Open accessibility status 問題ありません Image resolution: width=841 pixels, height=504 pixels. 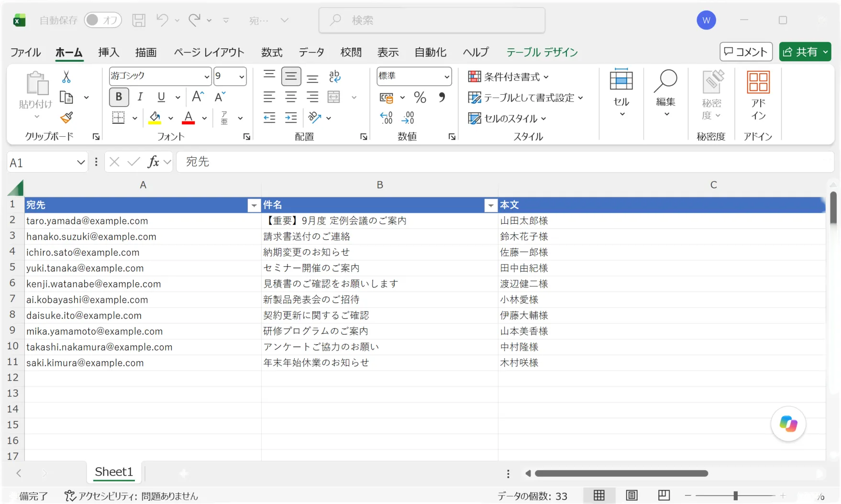131,496
